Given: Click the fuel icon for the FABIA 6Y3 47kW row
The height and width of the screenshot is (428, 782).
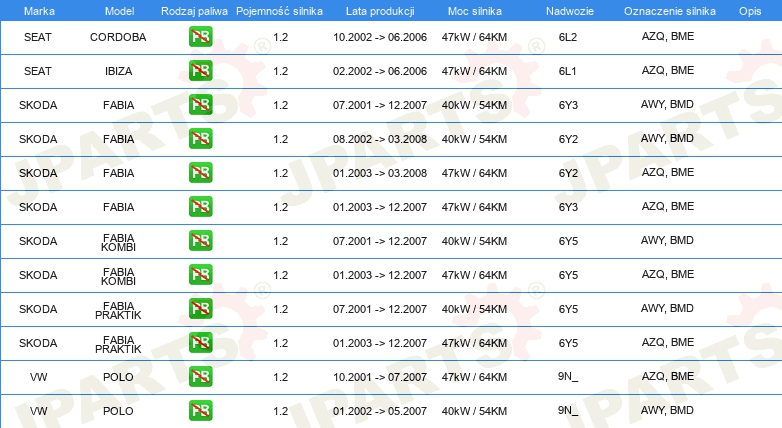Looking at the screenshot, I should 200,207.
